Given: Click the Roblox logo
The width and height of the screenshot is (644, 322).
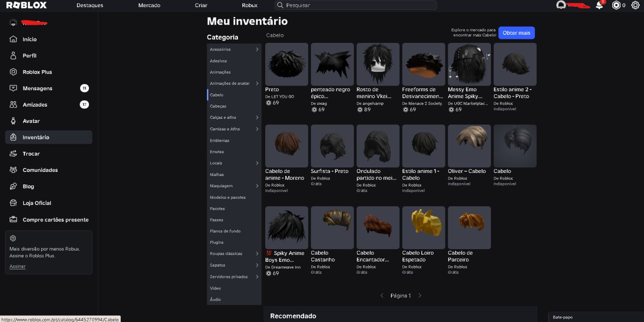Looking at the screenshot, I should pos(26,5).
